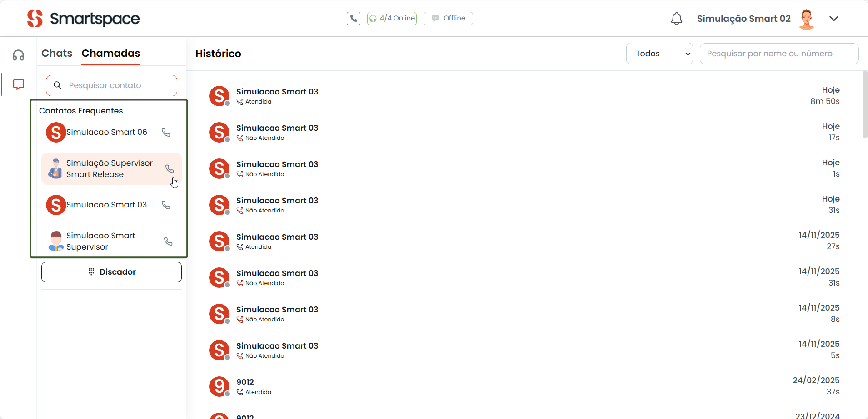Open the chat bubble sidebar icon
Screen dimensions: 868x419
(18, 84)
